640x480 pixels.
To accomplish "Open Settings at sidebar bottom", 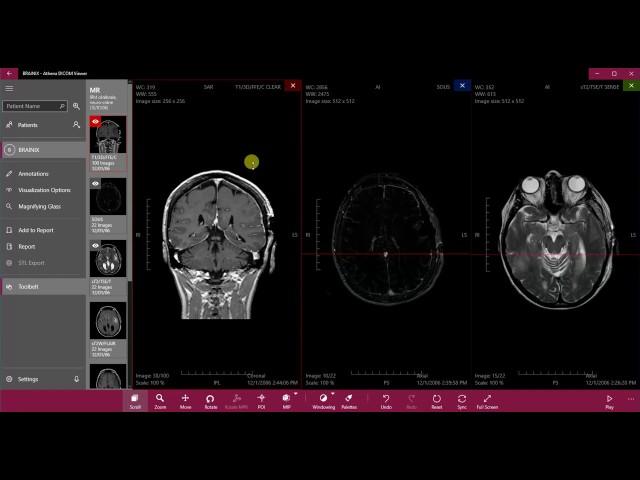I will pos(28,379).
